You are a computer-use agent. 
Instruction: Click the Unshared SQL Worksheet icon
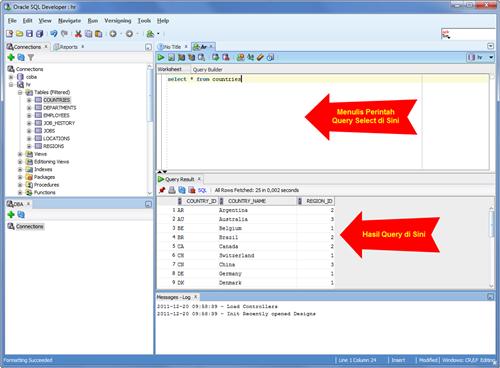tap(240, 57)
